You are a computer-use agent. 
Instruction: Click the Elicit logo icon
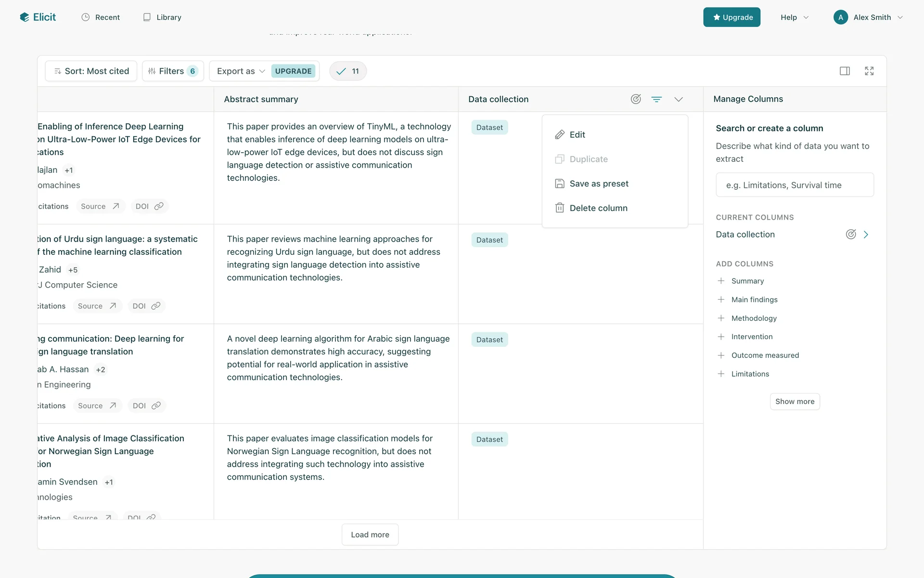pos(25,17)
